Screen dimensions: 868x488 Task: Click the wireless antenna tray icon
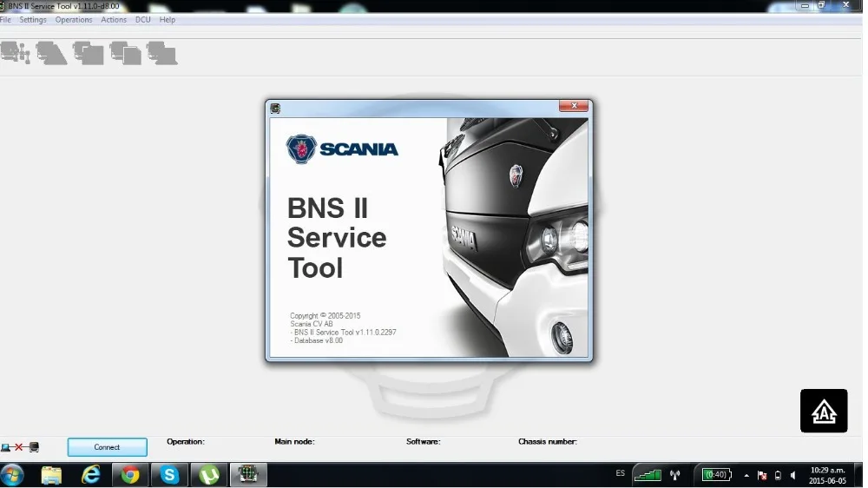(x=674, y=475)
